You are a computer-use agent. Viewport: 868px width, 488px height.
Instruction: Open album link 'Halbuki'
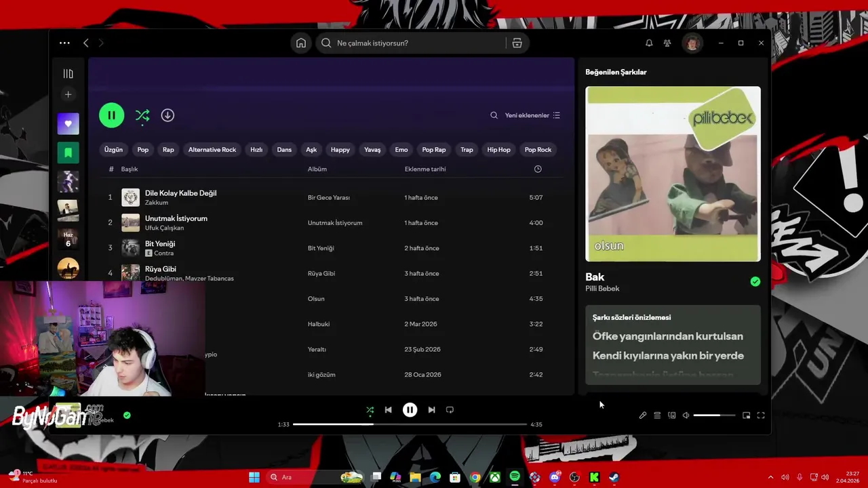click(x=319, y=324)
